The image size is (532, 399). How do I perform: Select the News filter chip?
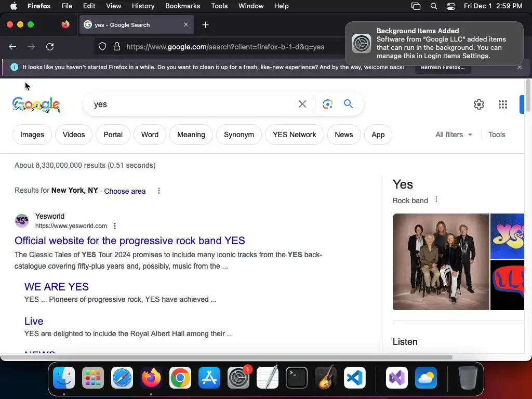point(344,135)
